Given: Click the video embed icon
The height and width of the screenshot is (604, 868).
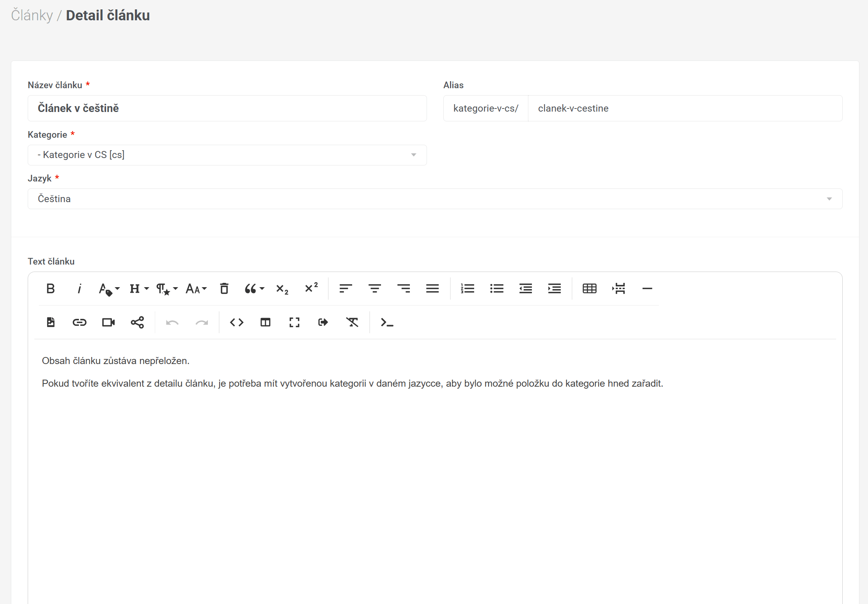Looking at the screenshot, I should 108,322.
